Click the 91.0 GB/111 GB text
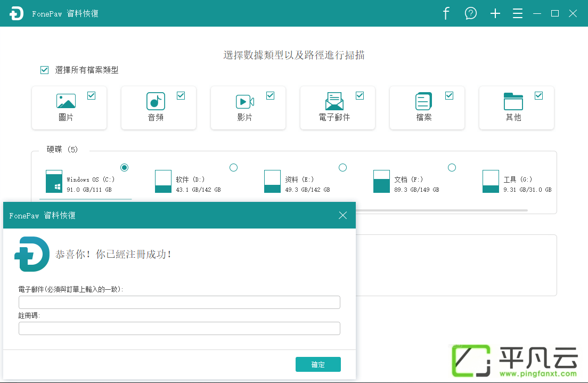 [x=89, y=190]
